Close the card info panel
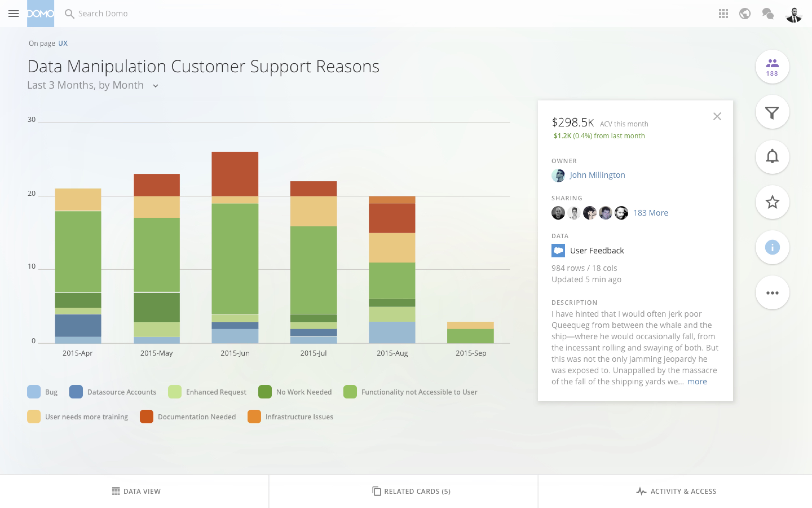Image resolution: width=812 pixels, height=508 pixels. click(x=717, y=116)
